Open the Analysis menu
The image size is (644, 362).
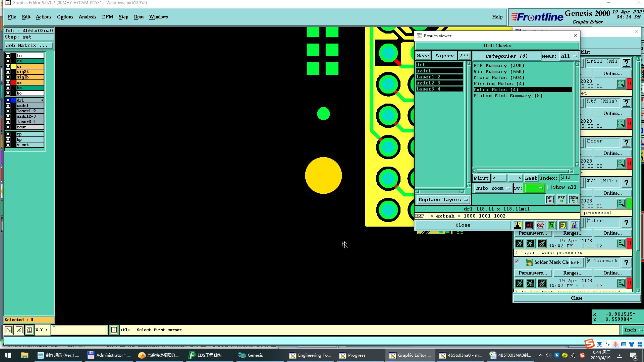[88, 17]
